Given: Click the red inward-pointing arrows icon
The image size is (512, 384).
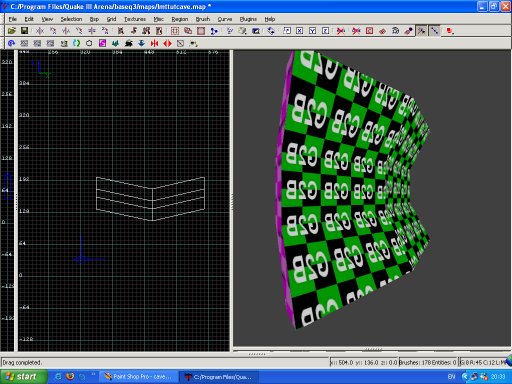Looking at the screenshot, I should [x=154, y=43].
